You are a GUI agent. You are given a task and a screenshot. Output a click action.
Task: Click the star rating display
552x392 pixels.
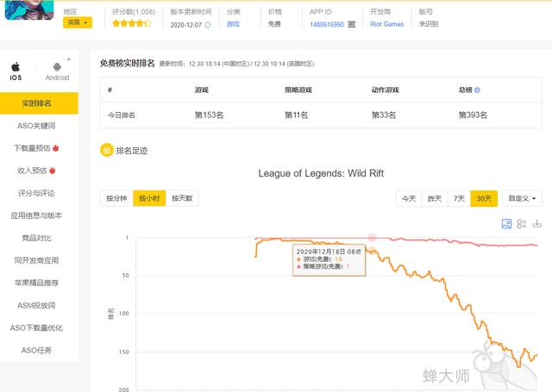[132, 23]
